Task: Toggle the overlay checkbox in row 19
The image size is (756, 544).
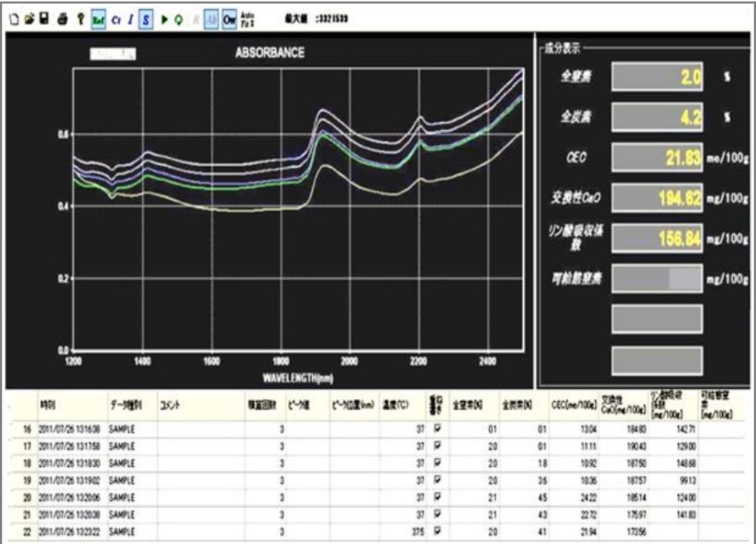Action: (x=436, y=480)
